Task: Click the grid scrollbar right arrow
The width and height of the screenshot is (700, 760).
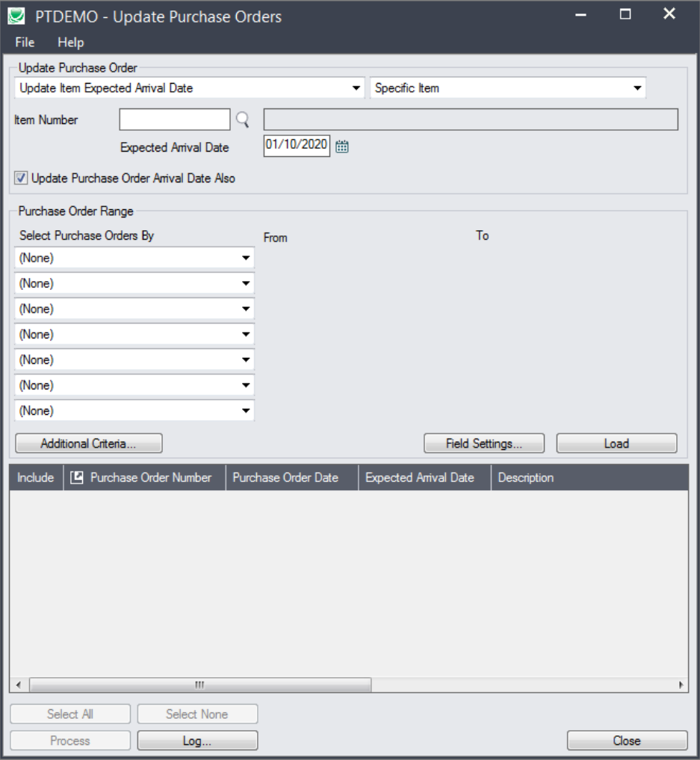Action: tap(681, 685)
